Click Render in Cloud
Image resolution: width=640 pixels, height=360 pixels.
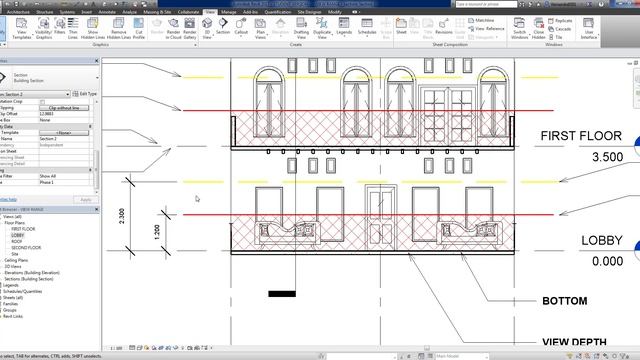tap(173, 28)
